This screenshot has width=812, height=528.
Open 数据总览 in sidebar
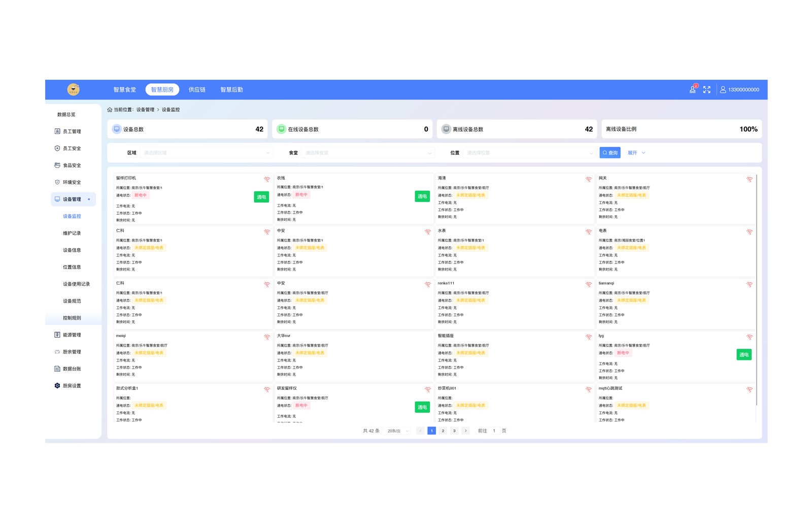click(66, 115)
